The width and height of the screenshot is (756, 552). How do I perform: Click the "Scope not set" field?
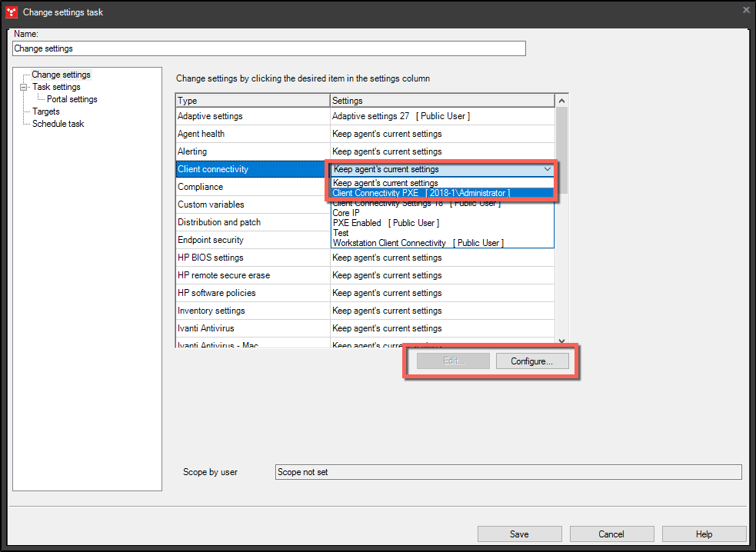point(508,471)
